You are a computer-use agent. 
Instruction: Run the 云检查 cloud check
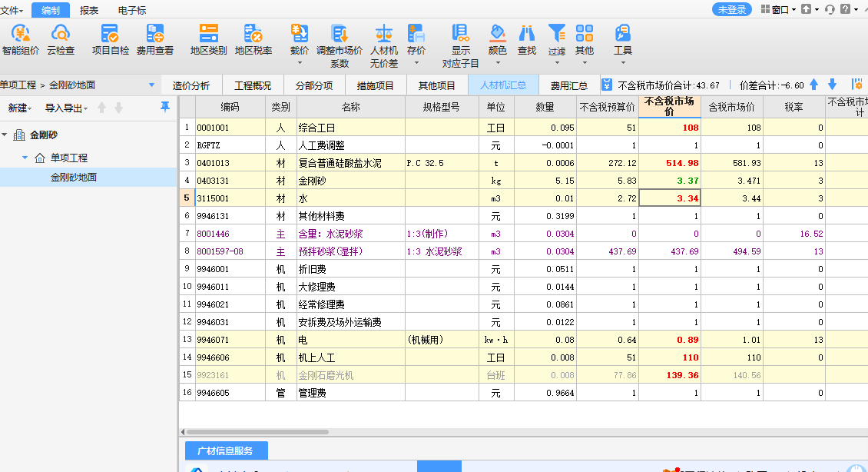tap(61, 39)
